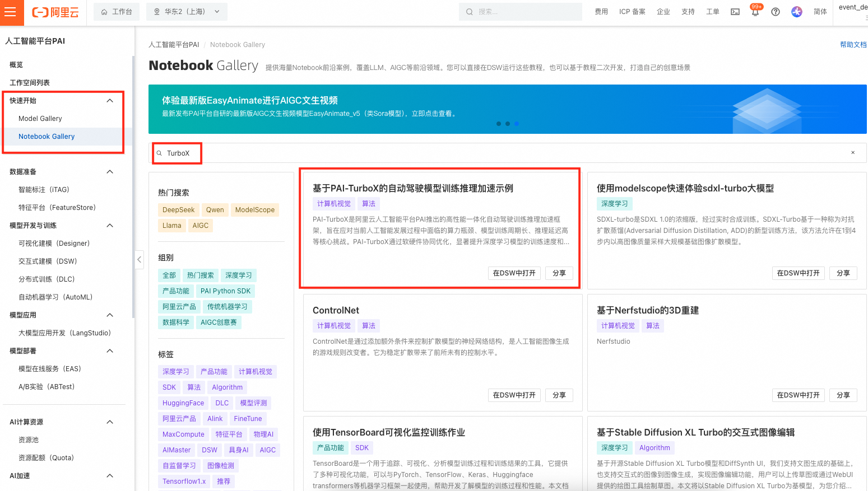Filter by the 传统机器学习 group

tap(228, 307)
